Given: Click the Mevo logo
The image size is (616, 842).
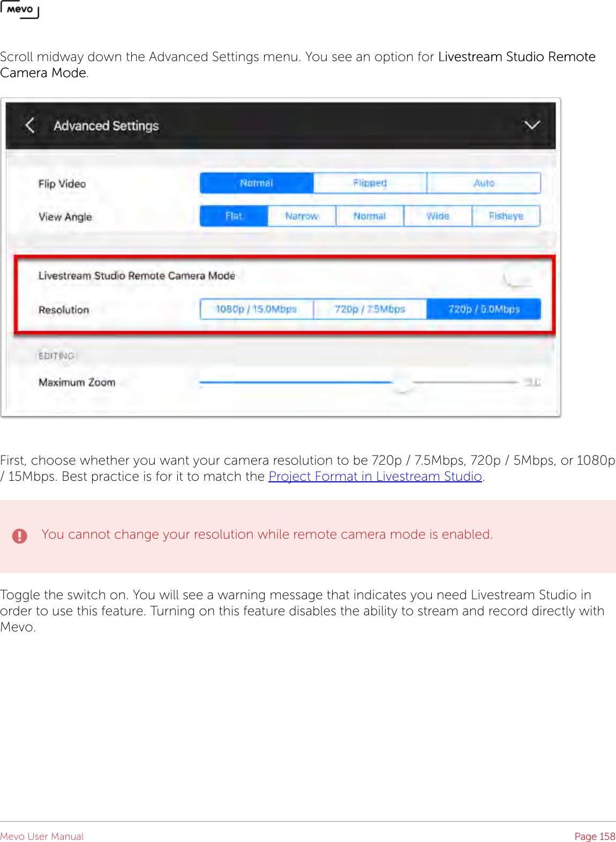Looking at the screenshot, I should [20, 9].
